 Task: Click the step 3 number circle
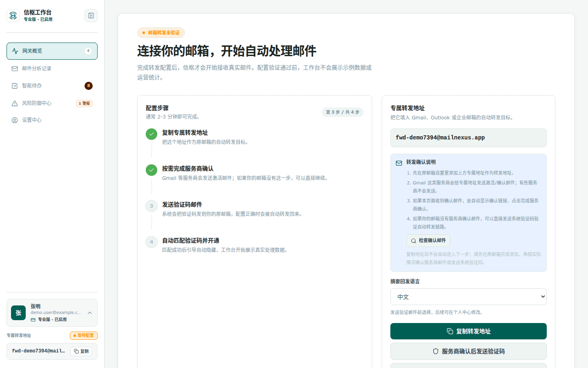[x=151, y=206]
